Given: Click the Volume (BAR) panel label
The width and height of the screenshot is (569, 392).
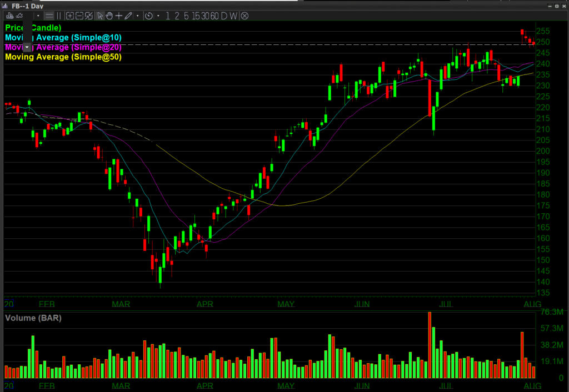Looking at the screenshot, I should tap(33, 318).
